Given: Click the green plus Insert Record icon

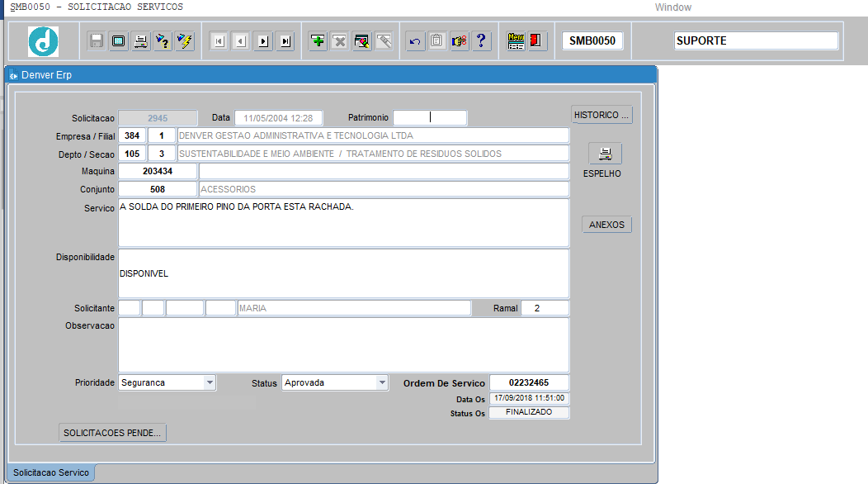Looking at the screenshot, I should (x=318, y=41).
